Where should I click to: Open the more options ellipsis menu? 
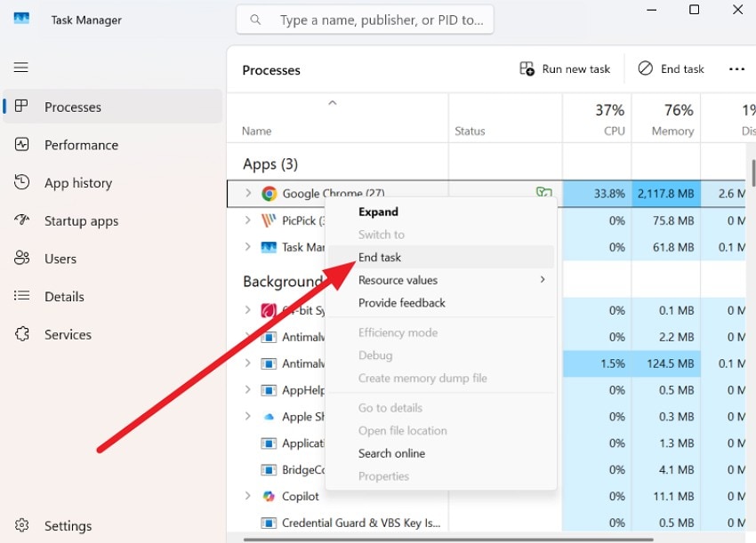coord(736,68)
